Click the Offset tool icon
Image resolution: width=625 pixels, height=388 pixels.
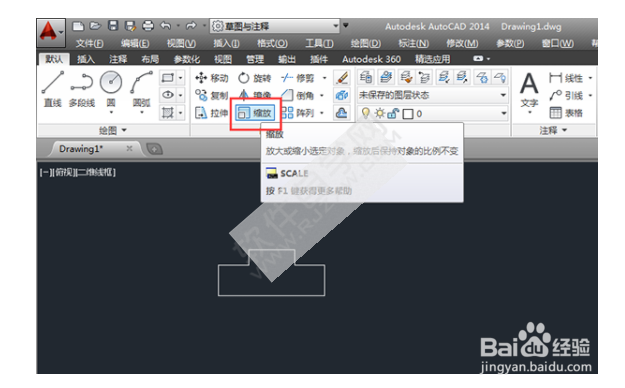pyautogui.click(x=342, y=113)
